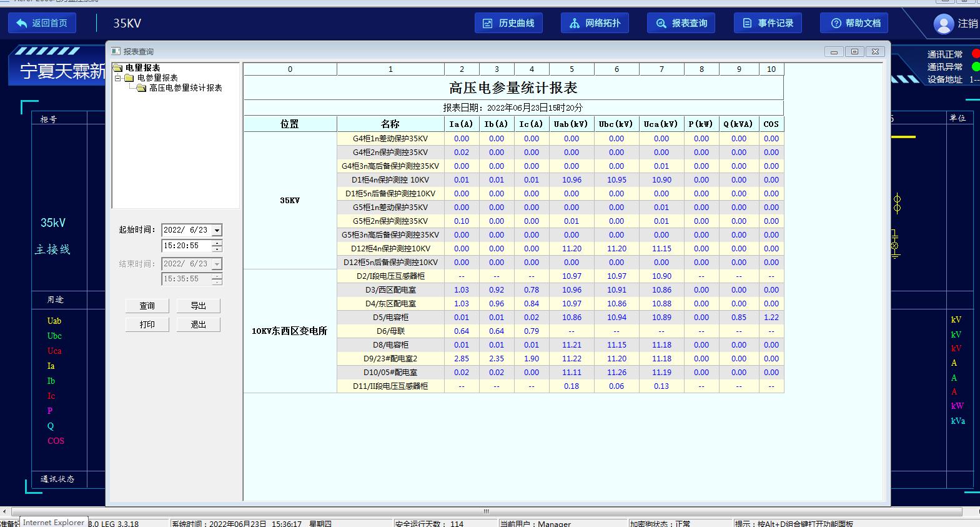Click the 返回首页 back arrow icon
Screen dimensions: 980x527
click(22, 23)
